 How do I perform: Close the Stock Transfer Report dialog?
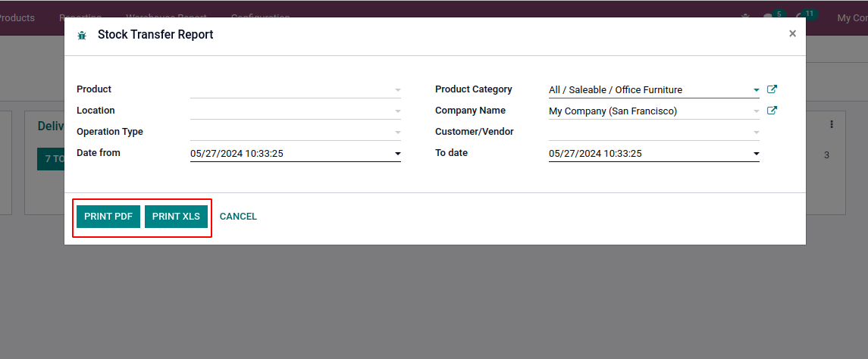coord(792,33)
